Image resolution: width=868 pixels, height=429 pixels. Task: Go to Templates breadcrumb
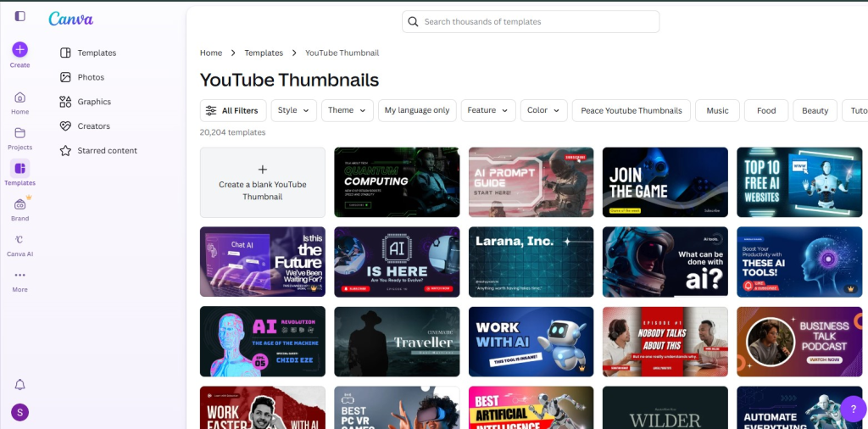click(x=264, y=53)
